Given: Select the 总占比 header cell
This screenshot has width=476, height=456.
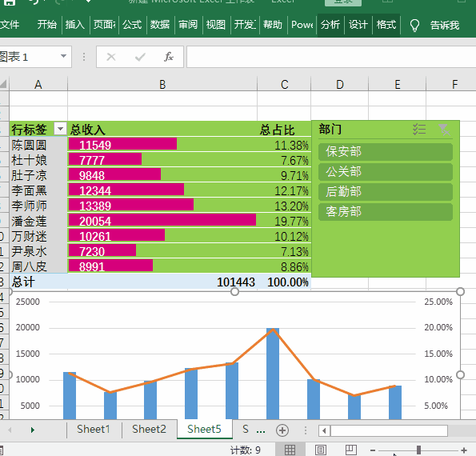Looking at the screenshot, I should (x=285, y=130).
